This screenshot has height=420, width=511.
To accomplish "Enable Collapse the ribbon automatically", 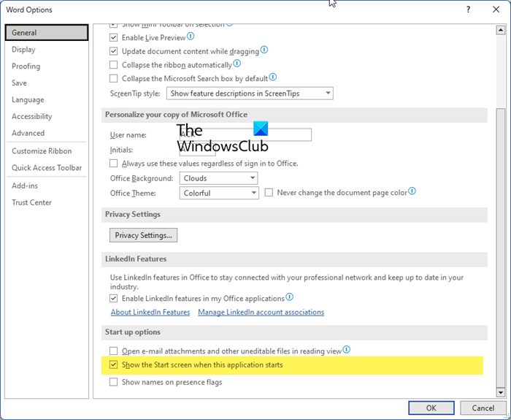I will [113, 65].
